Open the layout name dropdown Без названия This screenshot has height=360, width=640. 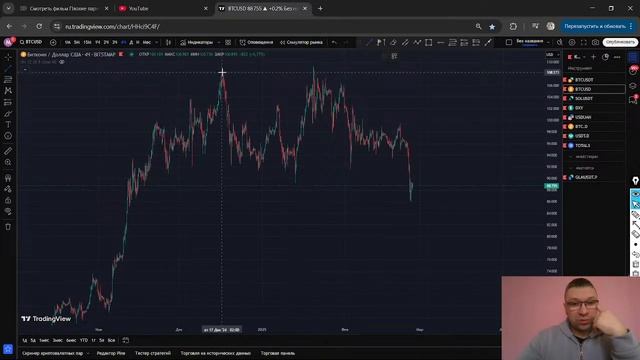(532, 42)
